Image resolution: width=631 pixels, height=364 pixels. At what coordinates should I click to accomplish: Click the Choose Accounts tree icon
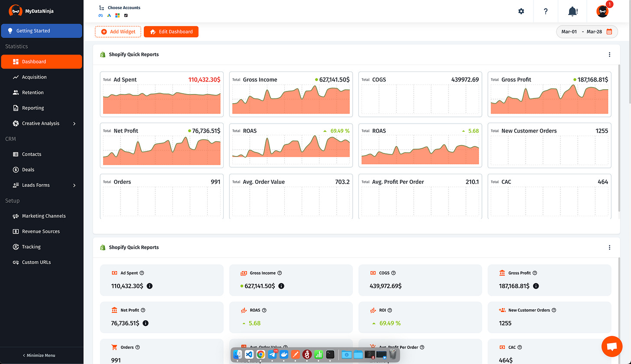[x=101, y=8]
